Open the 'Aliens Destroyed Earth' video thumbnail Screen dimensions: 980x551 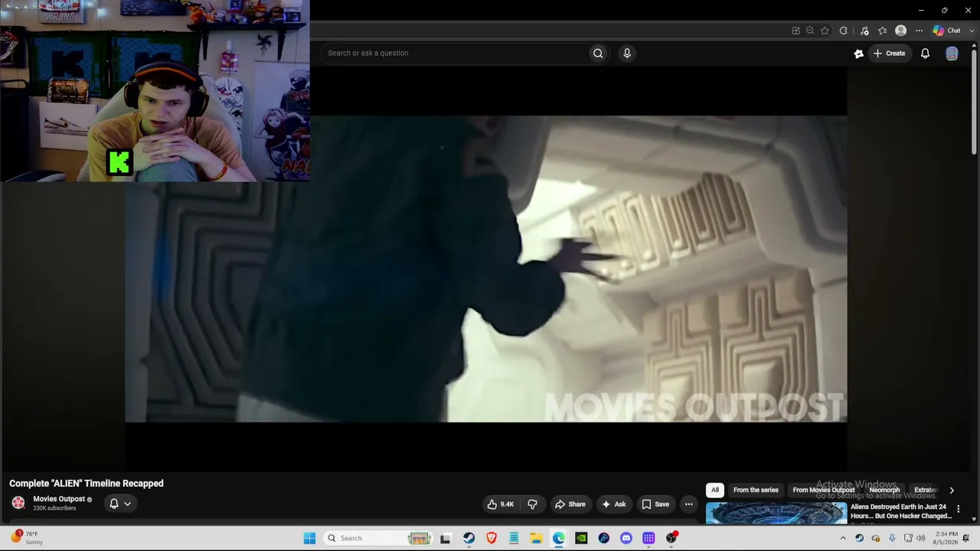[x=776, y=514]
